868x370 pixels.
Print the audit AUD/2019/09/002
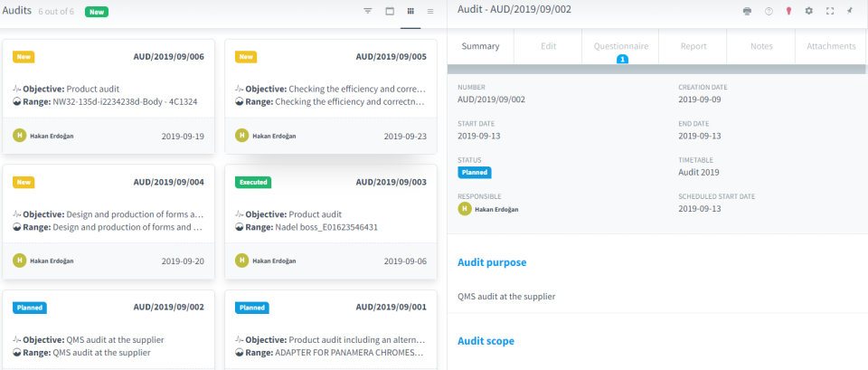[747, 11]
